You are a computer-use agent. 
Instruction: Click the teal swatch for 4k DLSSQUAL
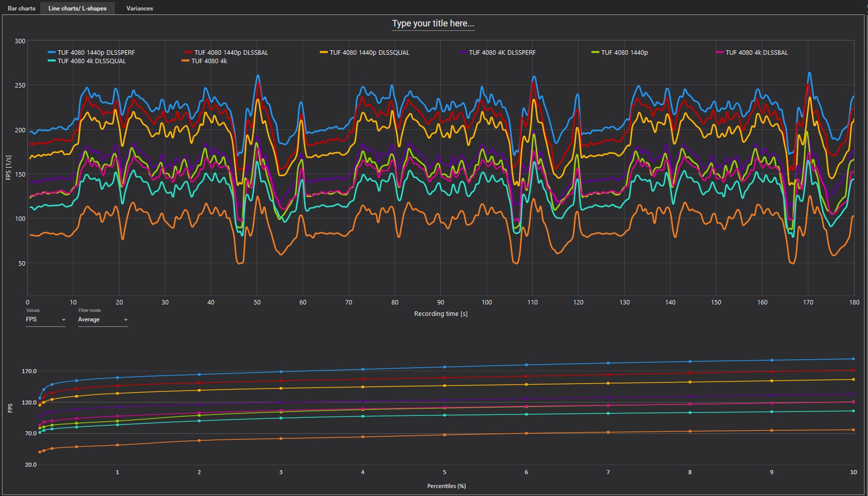[52, 61]
